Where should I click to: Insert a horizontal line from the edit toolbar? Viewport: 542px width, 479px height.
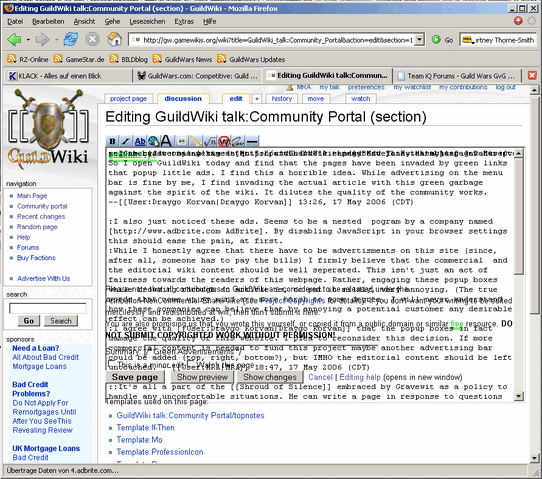[x=252, y=141]
